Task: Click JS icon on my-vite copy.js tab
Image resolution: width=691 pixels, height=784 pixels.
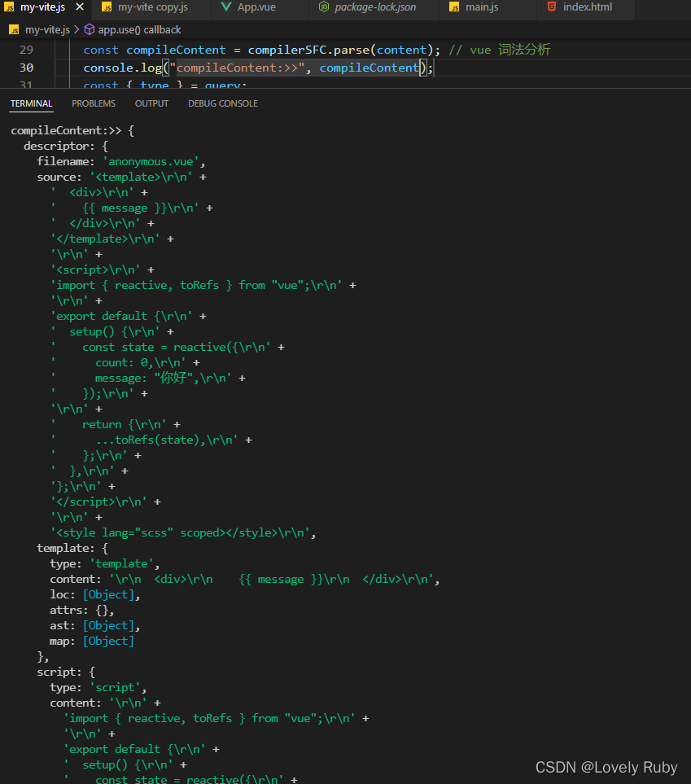Action: point(107,7)
